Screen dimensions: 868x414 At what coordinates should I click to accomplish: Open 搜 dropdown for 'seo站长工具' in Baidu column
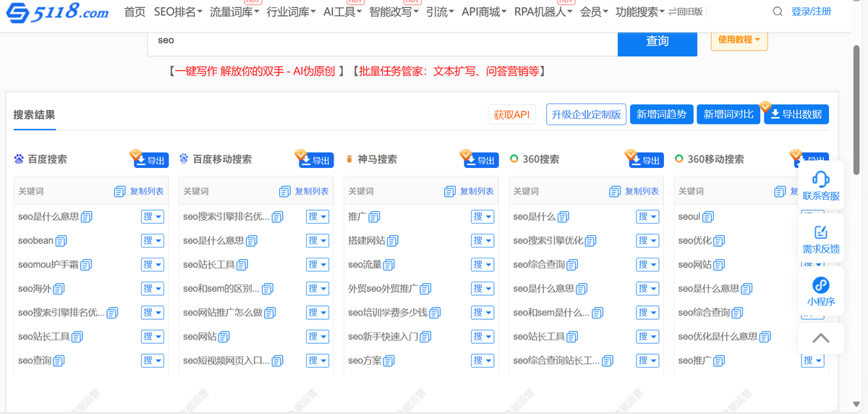click(153, 337)
